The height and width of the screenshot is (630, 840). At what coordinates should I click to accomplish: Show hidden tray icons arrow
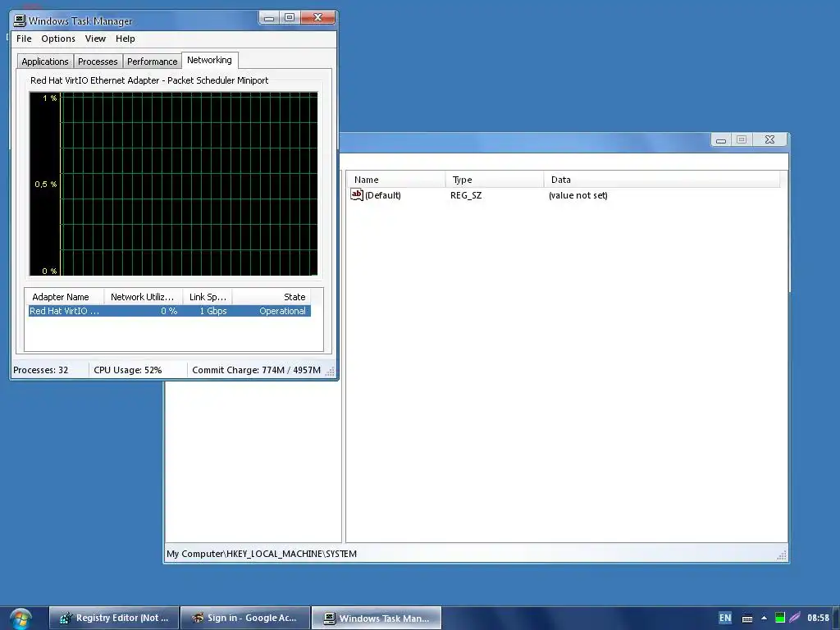tap(765, 619)
